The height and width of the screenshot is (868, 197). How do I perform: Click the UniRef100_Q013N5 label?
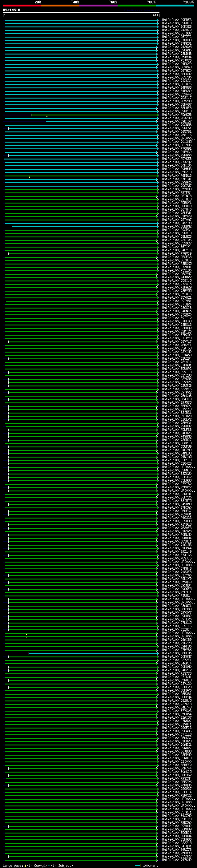pyautogui.click(x=176, y=142)
